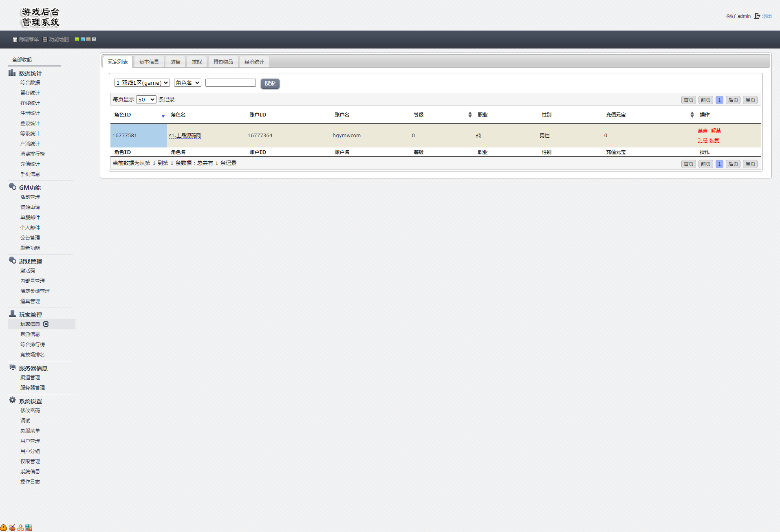
Task: Switch to the 经济统计 tab
Action: [254, 62]
